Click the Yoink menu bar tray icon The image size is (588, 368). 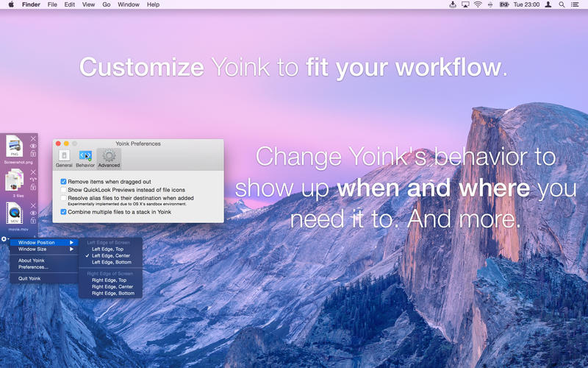[x=452, y=4]
